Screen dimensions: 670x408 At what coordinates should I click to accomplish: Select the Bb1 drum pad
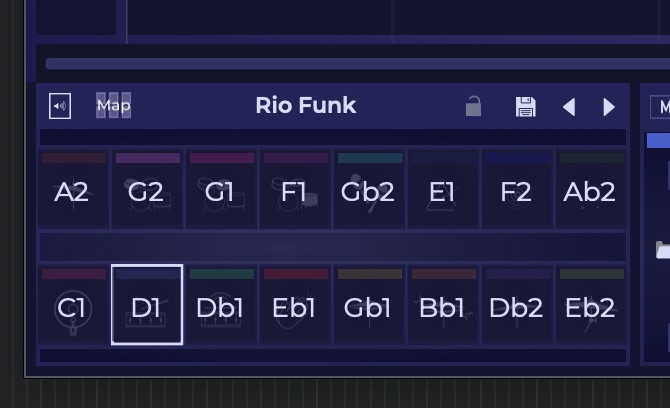point(442,309)
